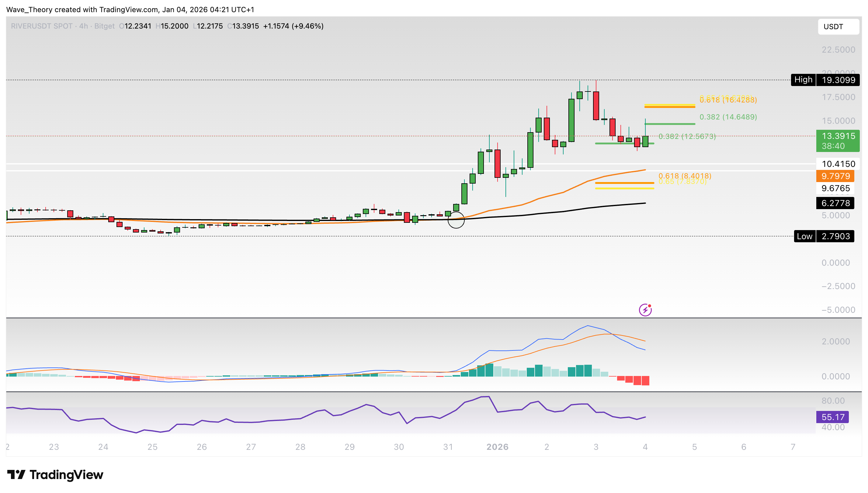Select the orange 9.7979 moving average label
The image size is (868, 493).
click(x=835, y=176)
